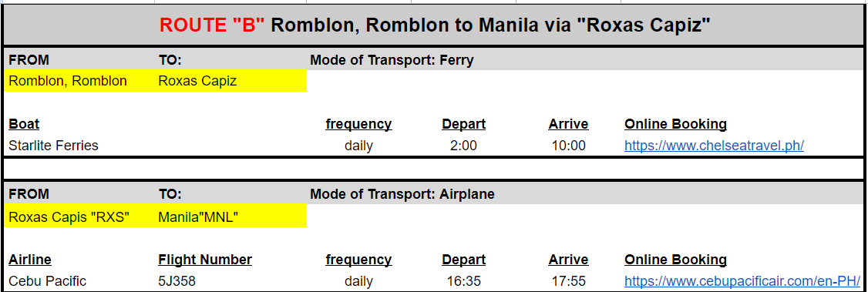Open the cebupacificair.com booking link
868x292 pixels.
click(x=742, y=281)
